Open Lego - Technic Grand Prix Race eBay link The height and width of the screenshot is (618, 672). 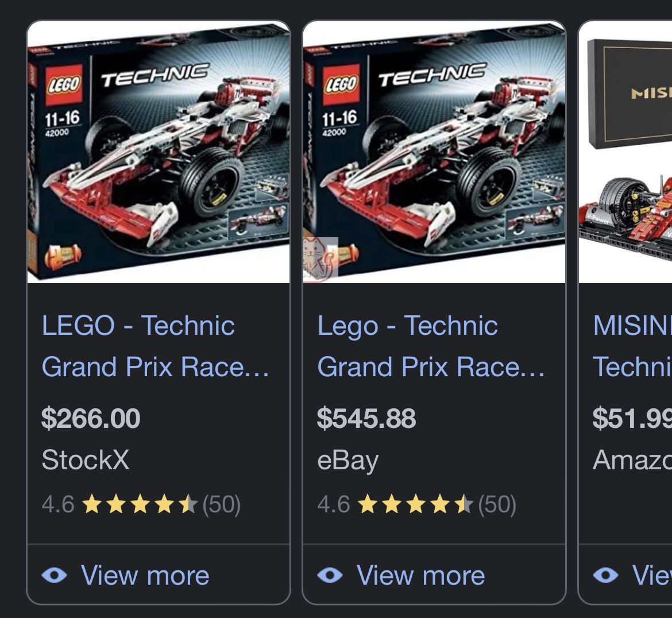coord(431,346)
